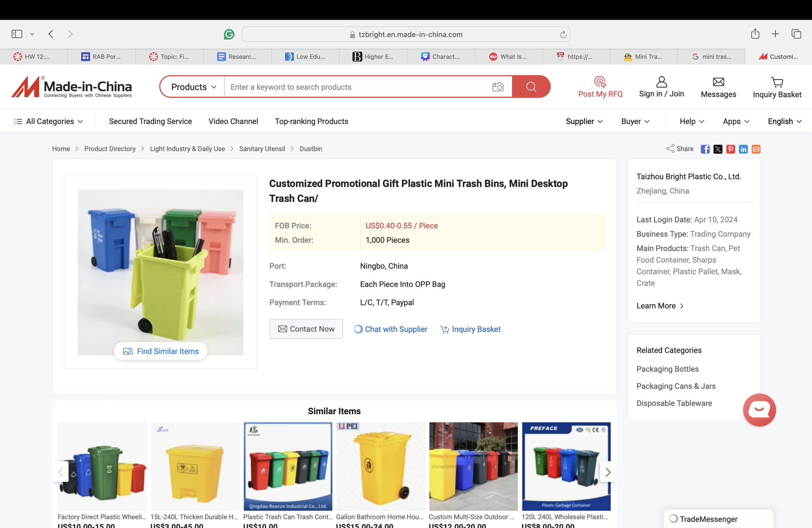This screenshot has height=528, width=812.
Task: Switch to the 'mini tras...' Google tab
Action: (711, 56)
